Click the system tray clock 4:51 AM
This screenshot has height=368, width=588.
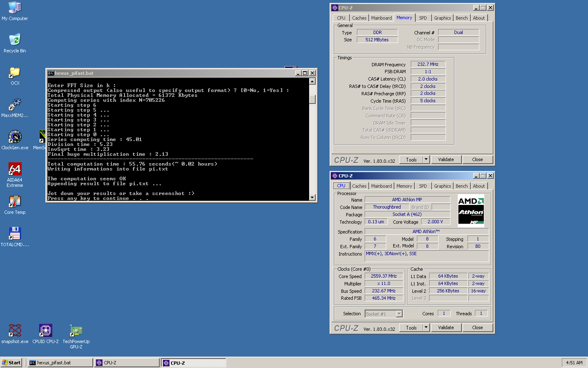(574, 363)
